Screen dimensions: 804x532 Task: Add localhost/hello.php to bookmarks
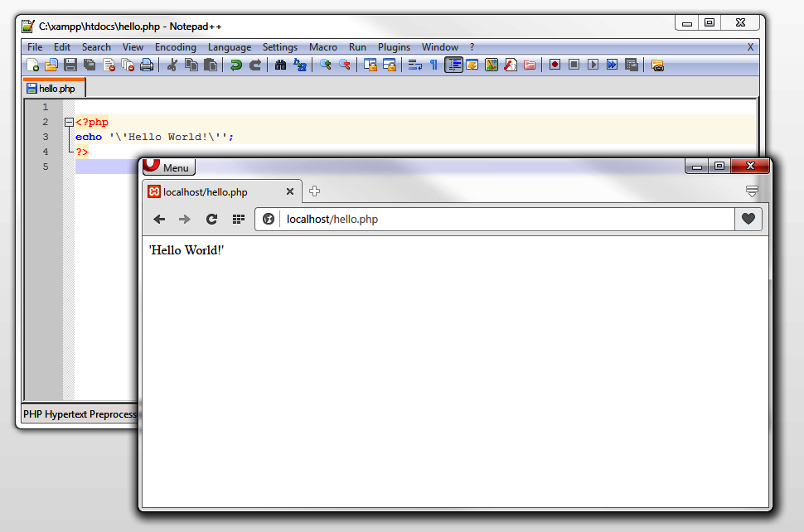(749, 218)
